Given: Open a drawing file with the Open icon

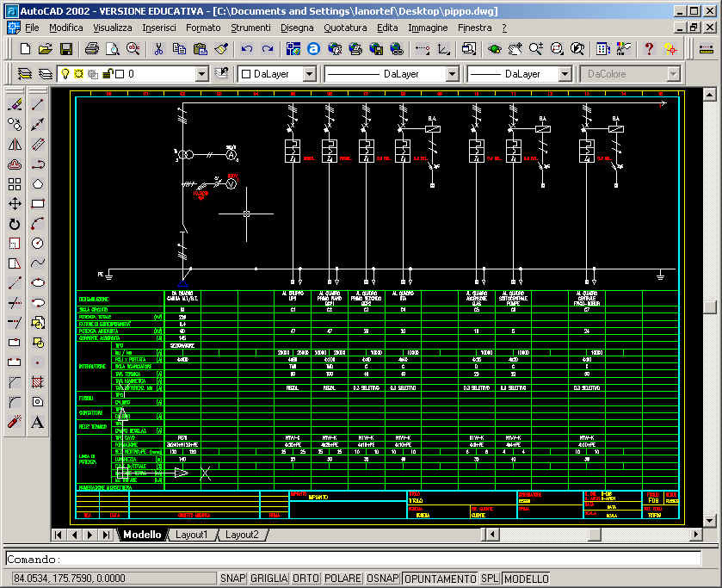Looking at the screenshot, I should pyautogui.click(x=45, y=49).
